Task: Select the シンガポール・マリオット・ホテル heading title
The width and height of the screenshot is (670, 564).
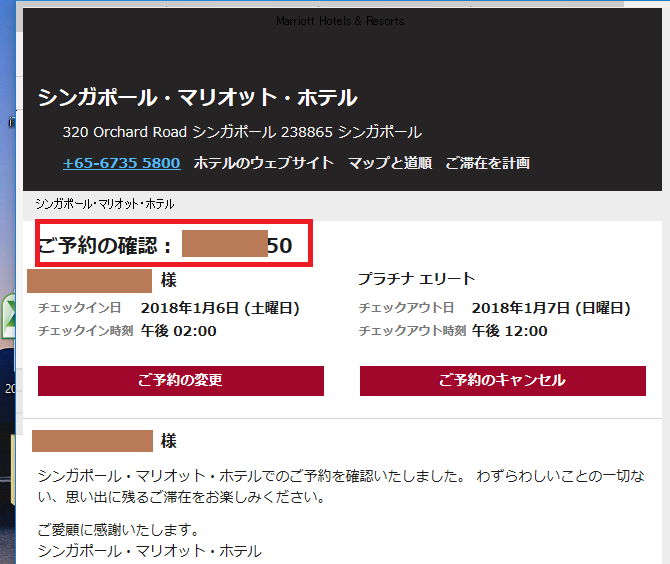Action: coord(197,97)
